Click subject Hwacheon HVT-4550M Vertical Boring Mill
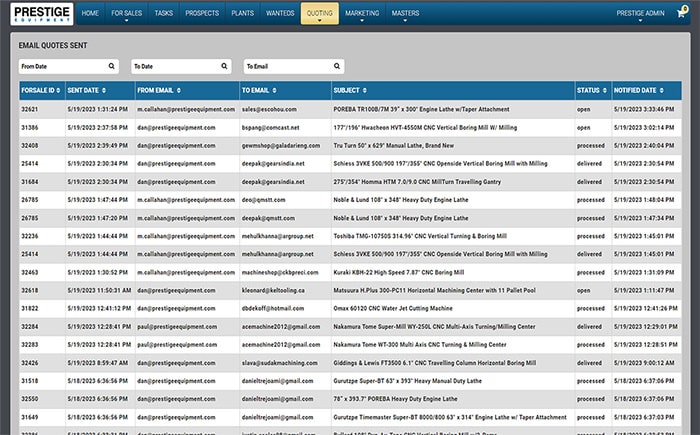 pos(425,128)
